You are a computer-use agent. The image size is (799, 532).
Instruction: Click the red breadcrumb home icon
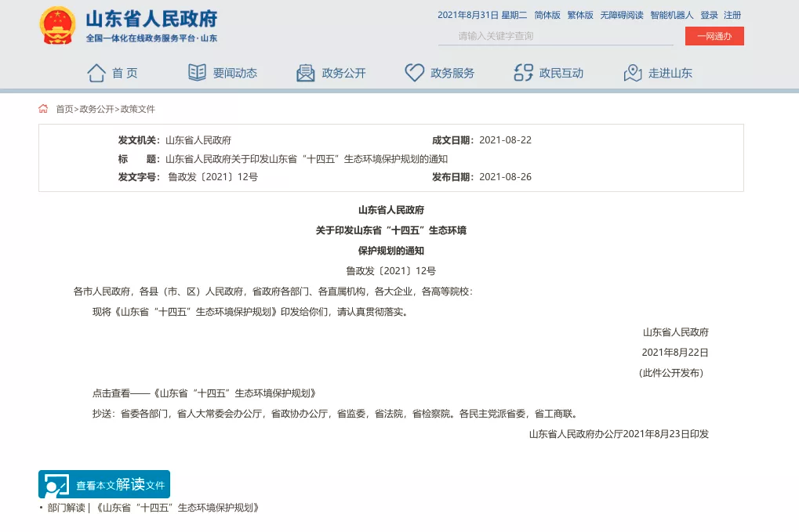coord(43,108)
